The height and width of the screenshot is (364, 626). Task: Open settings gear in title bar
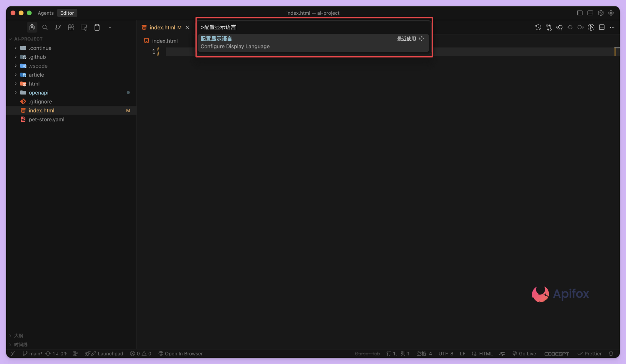611,13
